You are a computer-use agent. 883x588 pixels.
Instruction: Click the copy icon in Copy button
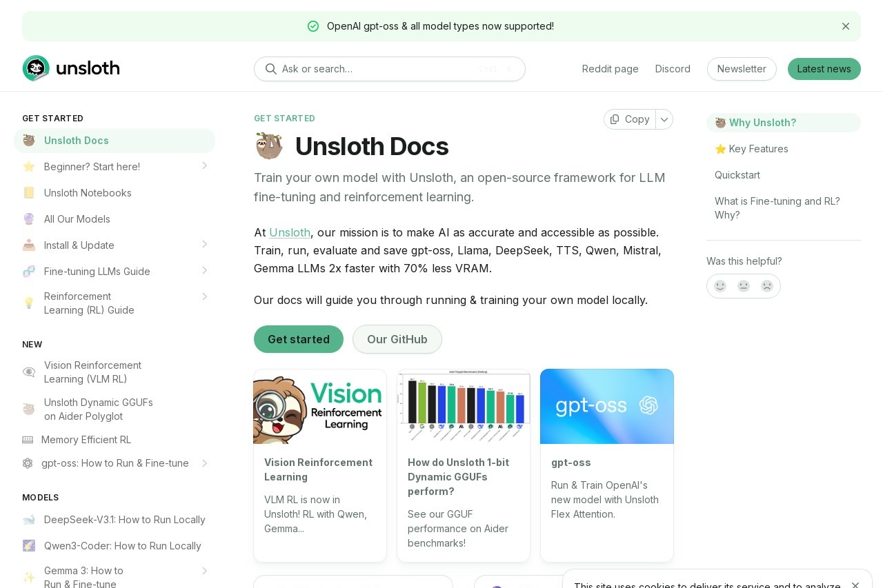pos(615,119)
